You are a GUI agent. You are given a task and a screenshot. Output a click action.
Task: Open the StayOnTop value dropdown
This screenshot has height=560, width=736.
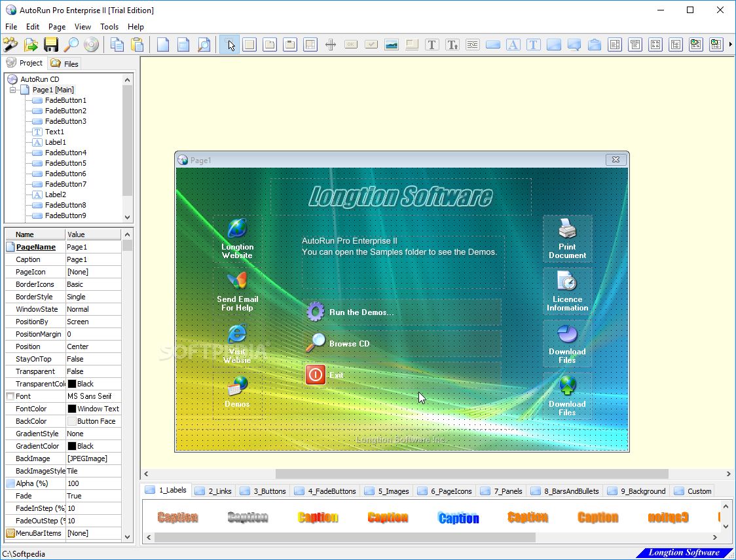(x=93, y=358)
